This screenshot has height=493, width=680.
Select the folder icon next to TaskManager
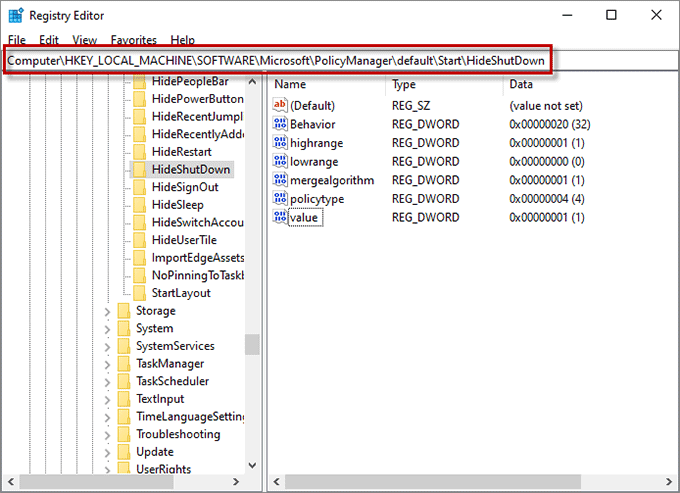pyautogui.click(x=124, y=364)
